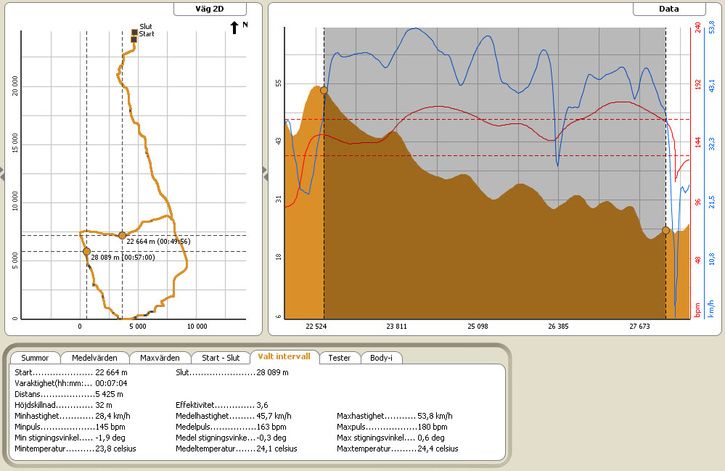This screenshot has height=471, width=725.
Task: Open the Body-i tab
Action: (x=381, y=358)
